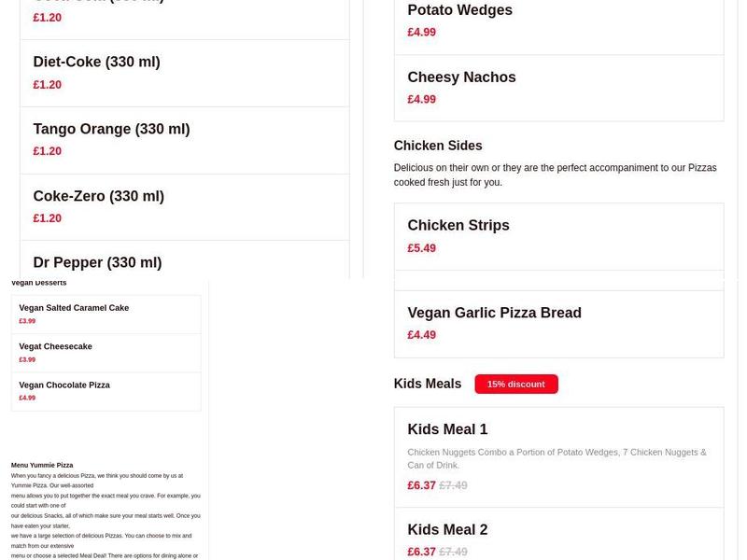Image resolution: width=747 pixels, height=560 pixels.
Task: Click the Chicken Sides section heading
Action: coord(438,146)
